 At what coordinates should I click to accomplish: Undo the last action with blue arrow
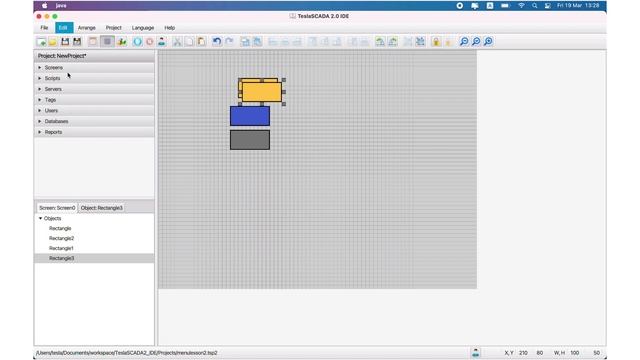tap(217, 42)
